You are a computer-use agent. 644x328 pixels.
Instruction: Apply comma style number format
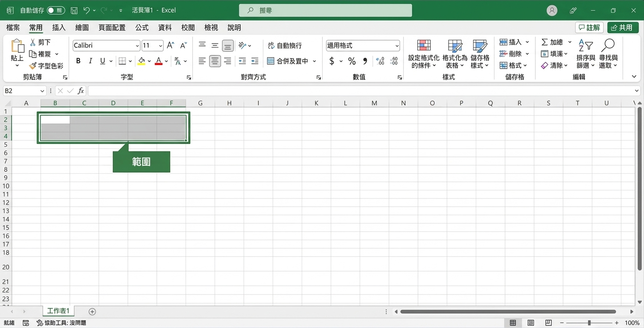365,61
